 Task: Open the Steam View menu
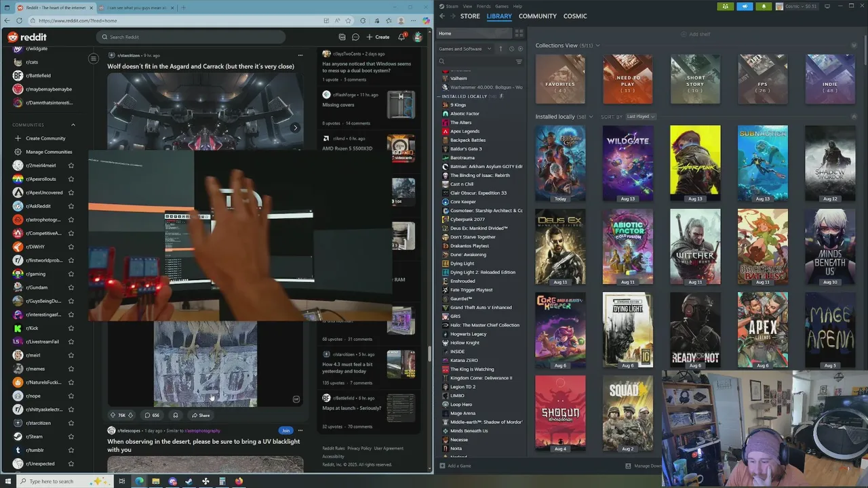pyautogui.click(x=467, y=6)
